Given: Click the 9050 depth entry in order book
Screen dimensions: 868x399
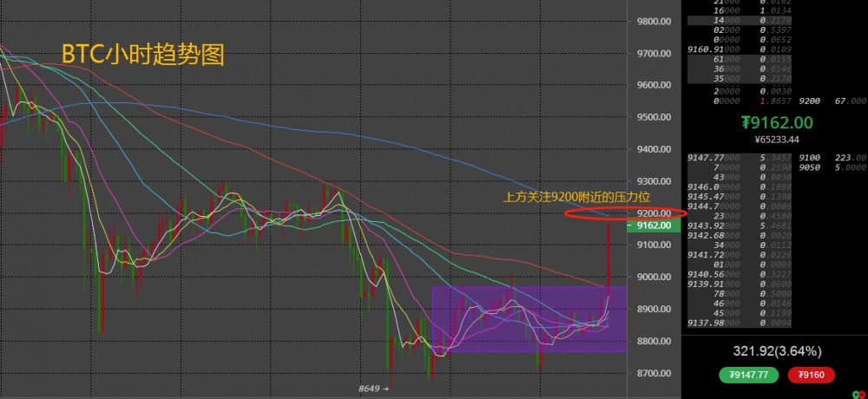Looking at the screenshot, I should [x=831, y=167].
